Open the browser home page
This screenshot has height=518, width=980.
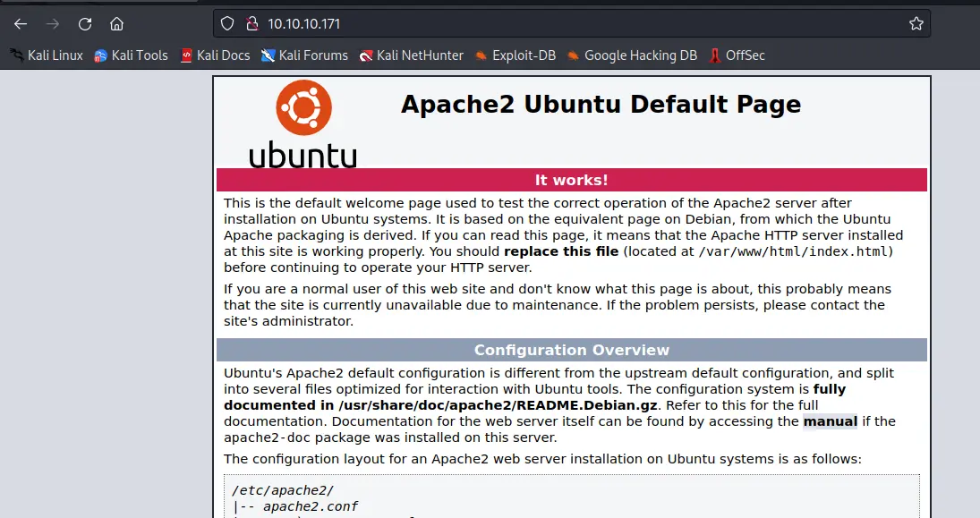[x=117, y=24]
